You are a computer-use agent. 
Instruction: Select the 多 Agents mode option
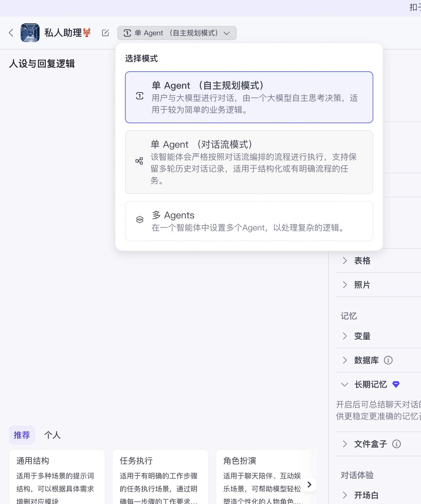point(249,221)
